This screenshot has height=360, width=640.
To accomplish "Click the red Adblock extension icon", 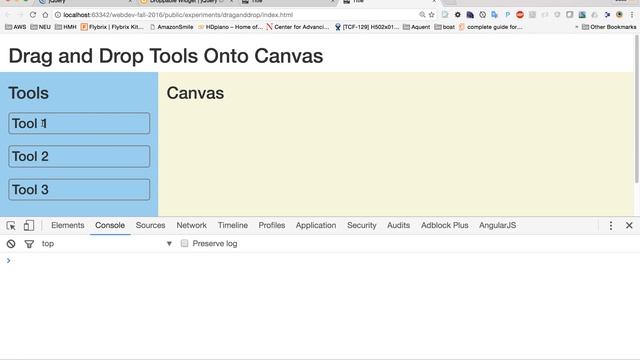I will (520, 15).
